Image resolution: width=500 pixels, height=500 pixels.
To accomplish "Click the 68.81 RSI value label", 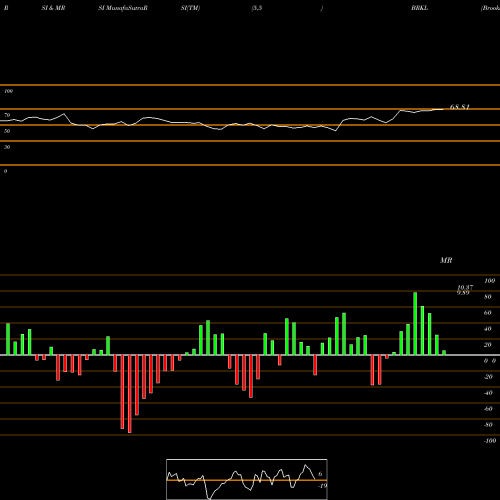I will tap(460, 107).
